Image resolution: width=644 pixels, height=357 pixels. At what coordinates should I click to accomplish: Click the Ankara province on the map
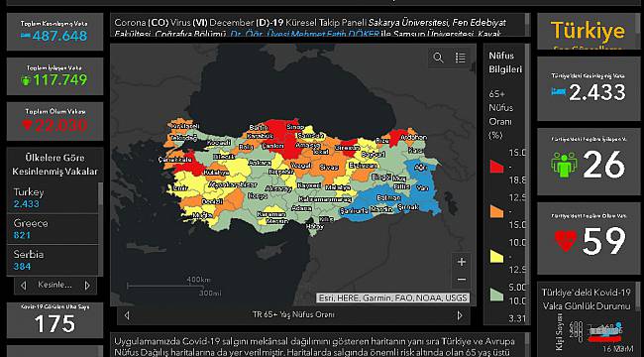click(260, 163)
